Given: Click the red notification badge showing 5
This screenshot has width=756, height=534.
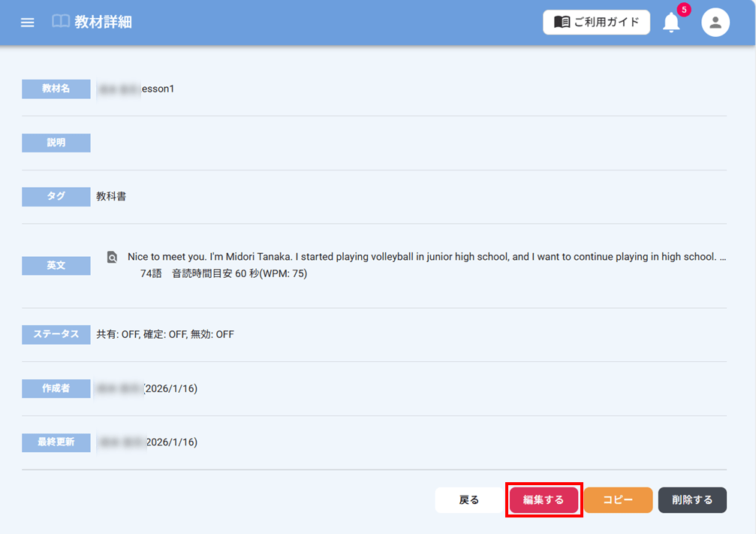Looking at the screenshot, I should 683,10.
